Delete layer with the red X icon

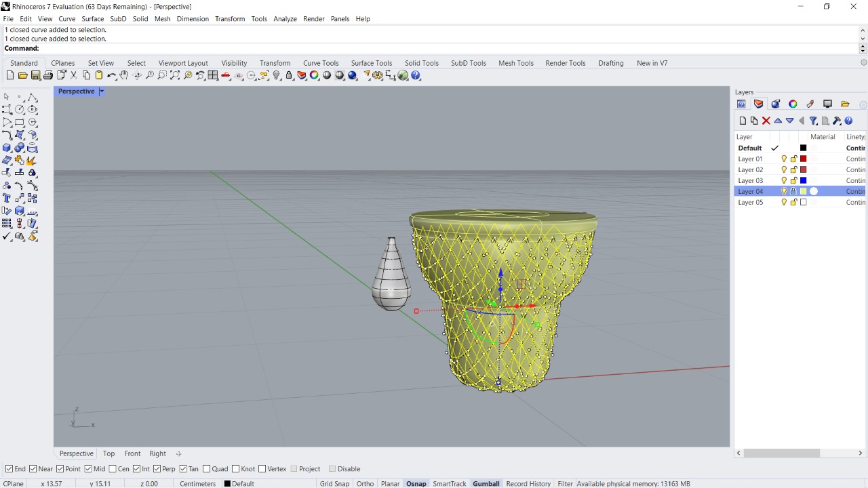(766, 121)
